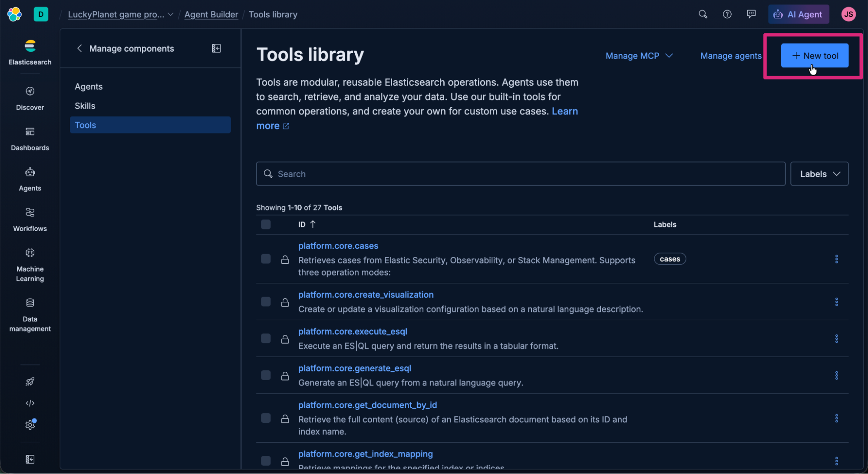Image resolution: width=868 pixels, height=474 pixels.
Task: Click the cases label badge
Action: [670, 259]
